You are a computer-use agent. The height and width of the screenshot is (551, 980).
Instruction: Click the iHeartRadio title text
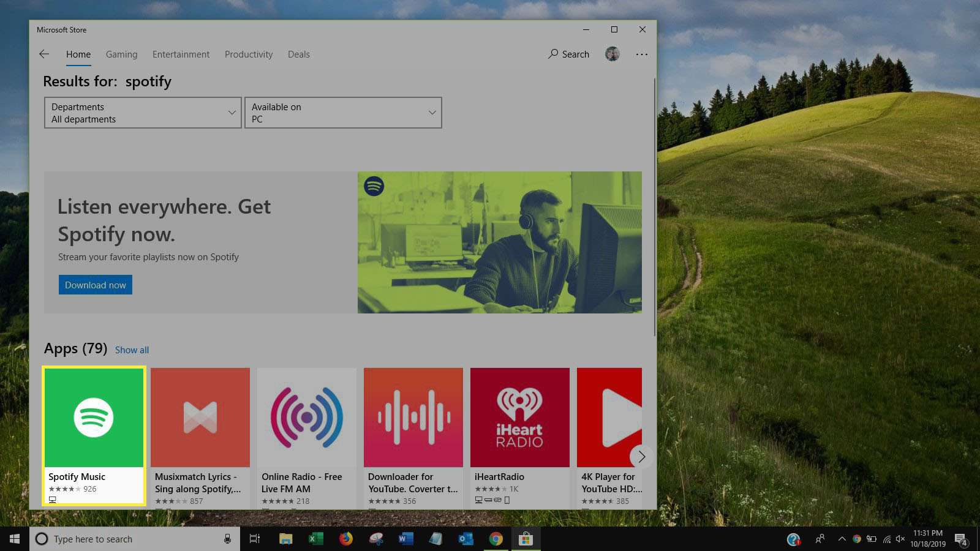[x=499, y=476]
